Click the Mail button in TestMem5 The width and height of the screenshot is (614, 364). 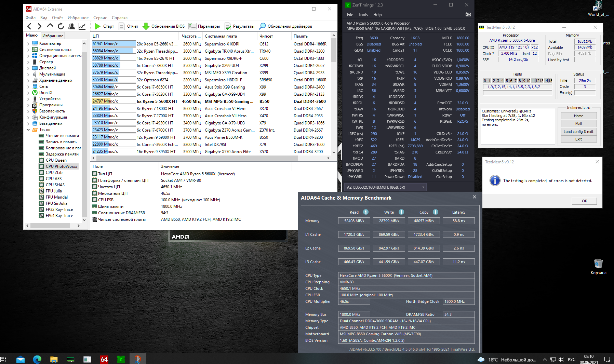click(578, 124)
